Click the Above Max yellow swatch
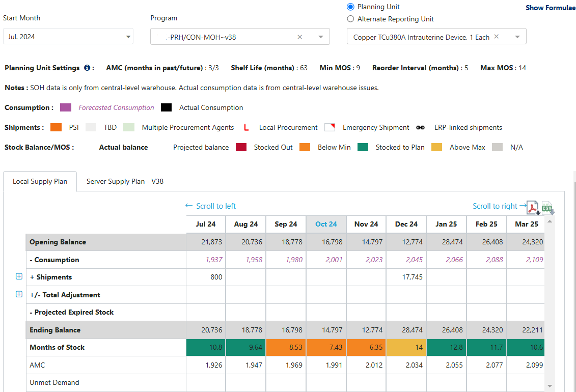This screenshot has width=576, height=392. pyautogui.click(x=437, y=147)
